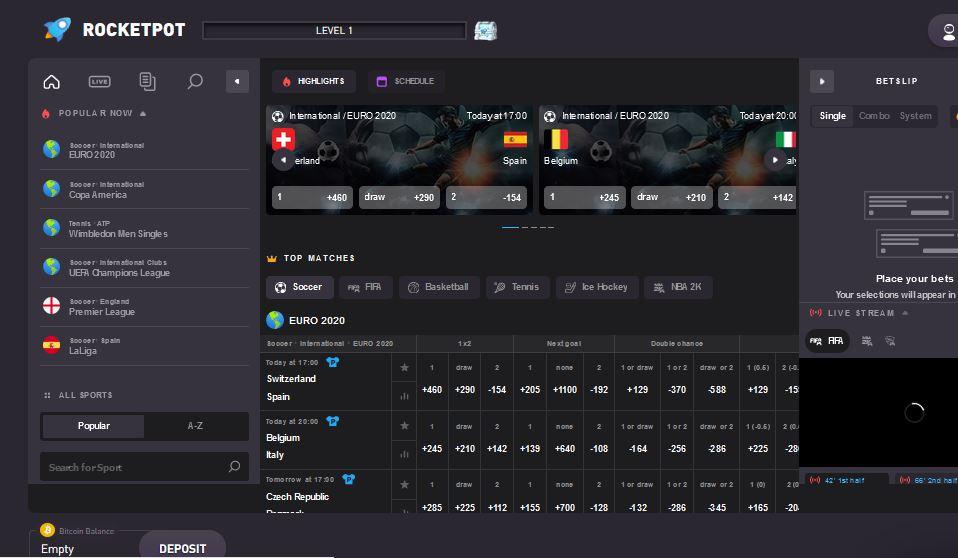Open statistics chart for Belgium vs Italy
The height and width of the screenshot is (558, 958).
404,454
